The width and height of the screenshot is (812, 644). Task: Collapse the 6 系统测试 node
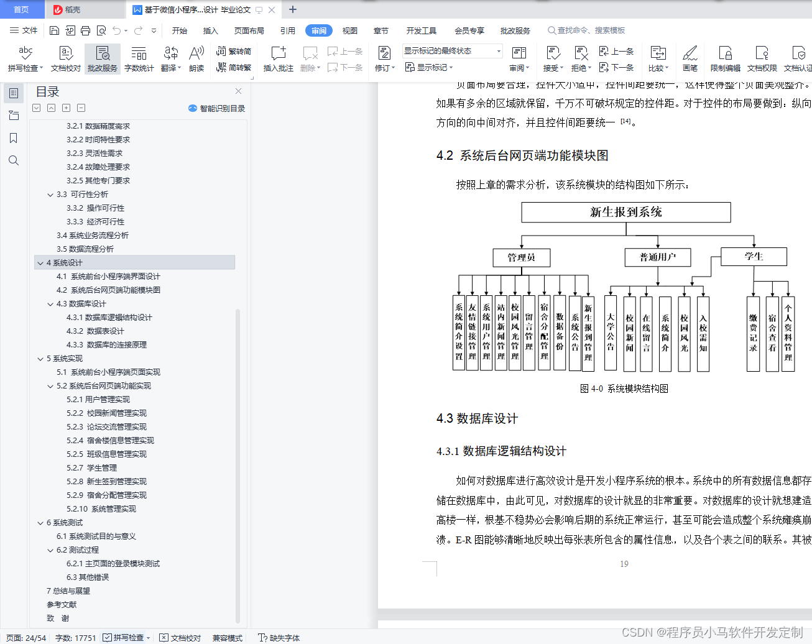tap(40, 523)
